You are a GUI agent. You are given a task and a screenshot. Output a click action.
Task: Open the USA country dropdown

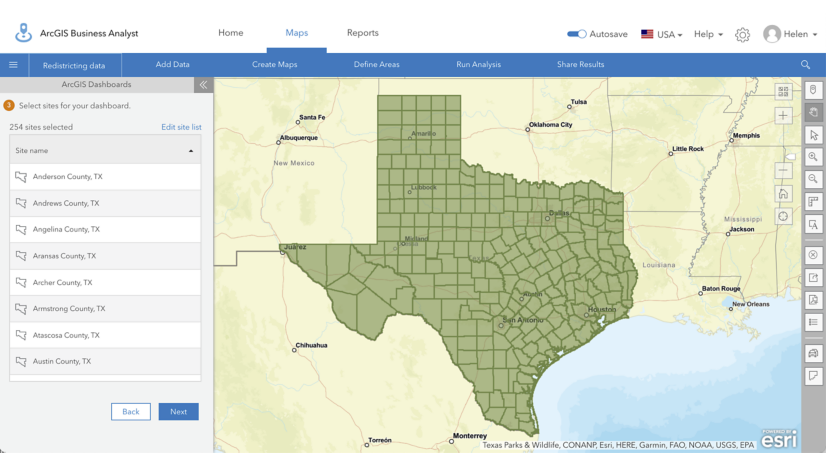[x=662, y=34]
